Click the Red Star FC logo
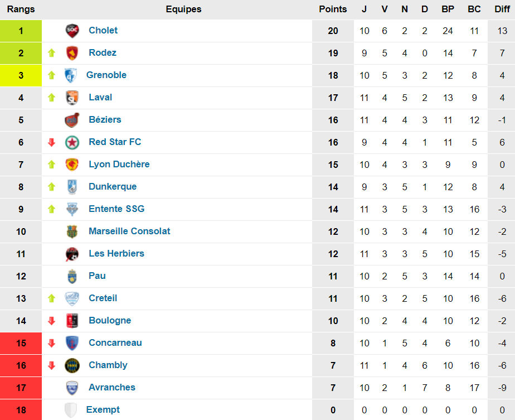515x420 pixels. pos(72,142)
